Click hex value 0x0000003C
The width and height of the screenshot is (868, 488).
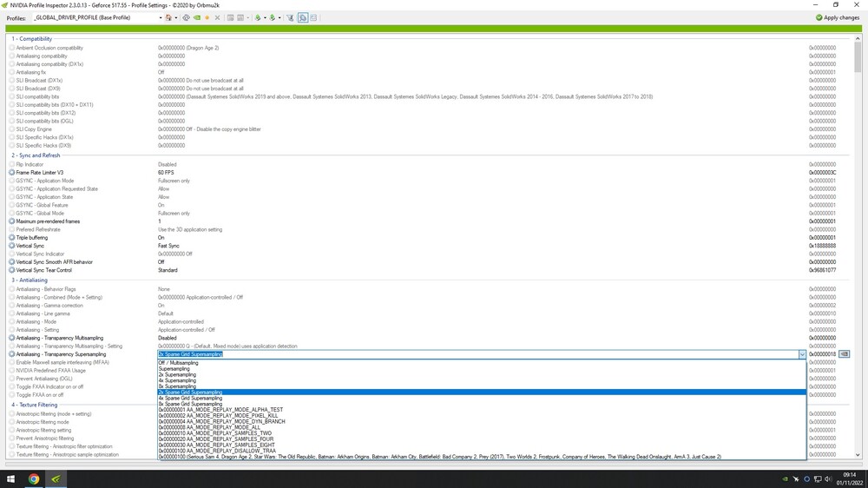(x=822, y=173)
